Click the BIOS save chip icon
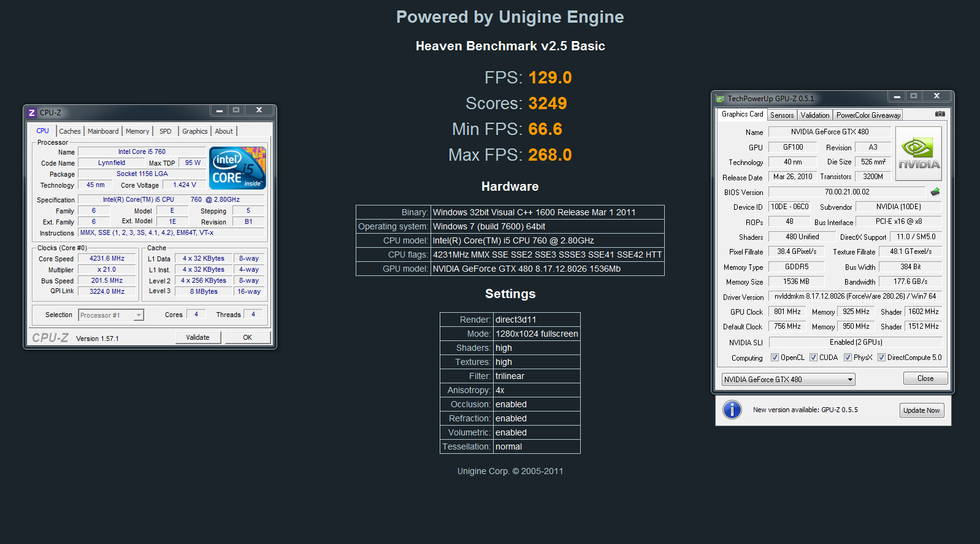 tap(935, 192)
